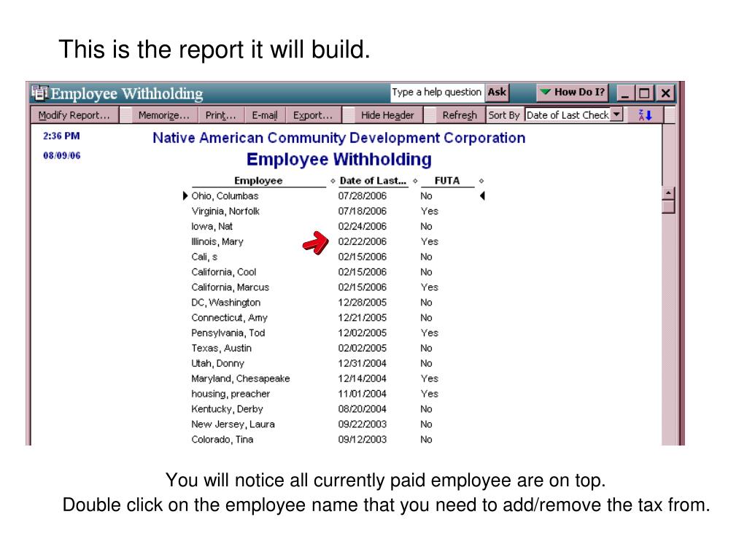Click the Employee Withholding window title icon

[x=39, y=93]
